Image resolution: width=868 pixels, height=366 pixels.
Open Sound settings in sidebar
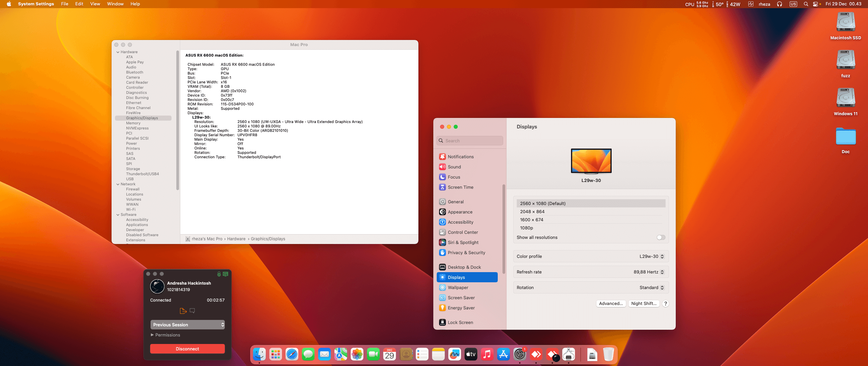coord(454,167)
